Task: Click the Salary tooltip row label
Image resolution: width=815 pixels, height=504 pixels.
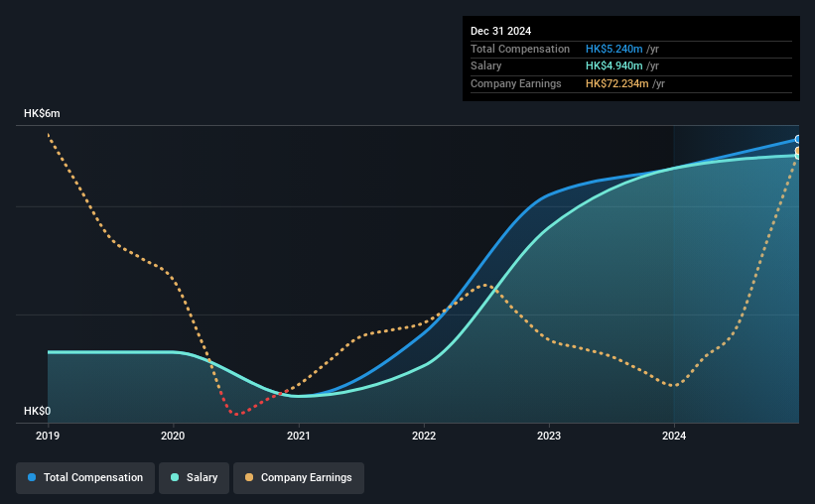Action: 486,66
